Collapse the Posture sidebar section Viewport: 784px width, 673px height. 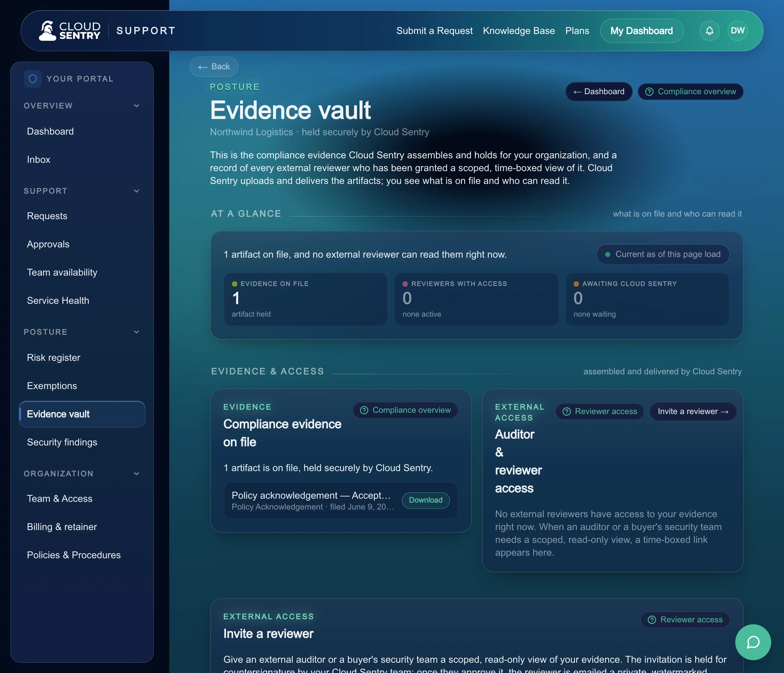82,332
